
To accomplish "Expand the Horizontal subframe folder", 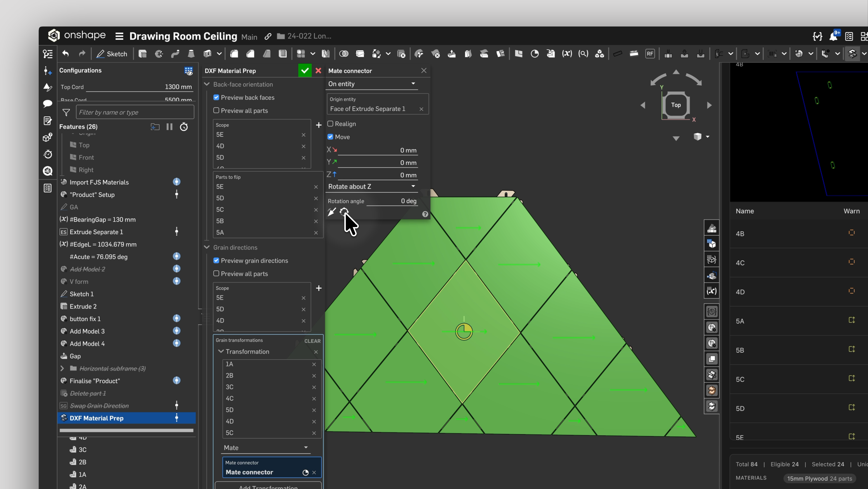I will tap(62, 369).
